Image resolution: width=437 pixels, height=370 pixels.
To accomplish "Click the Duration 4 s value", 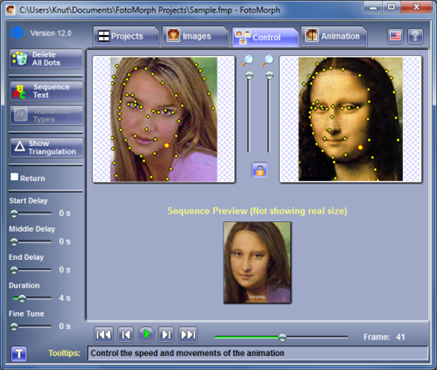I will click(65, 298).
